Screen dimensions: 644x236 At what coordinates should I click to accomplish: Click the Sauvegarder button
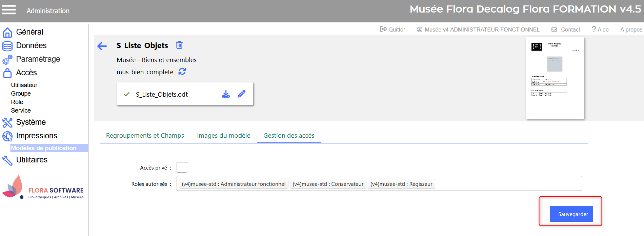pyautogui.click(x=571, y=214)
